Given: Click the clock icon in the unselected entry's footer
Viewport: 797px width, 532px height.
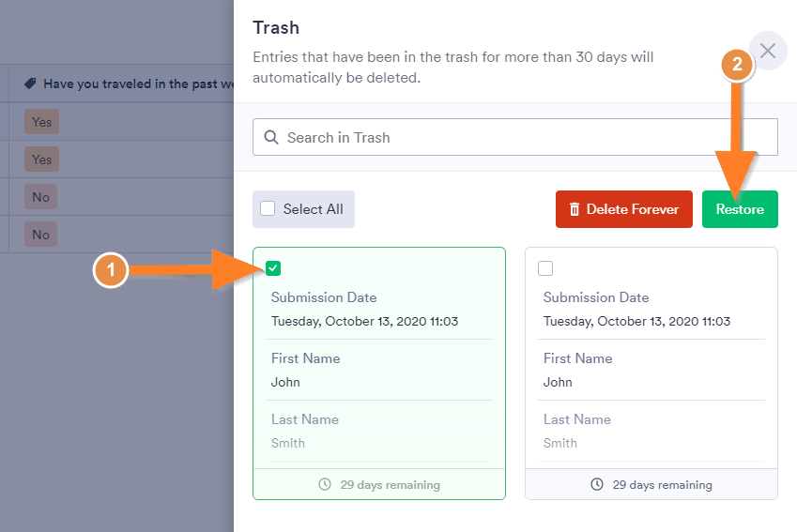Looking at the screenshot, I should click(597, 485).
